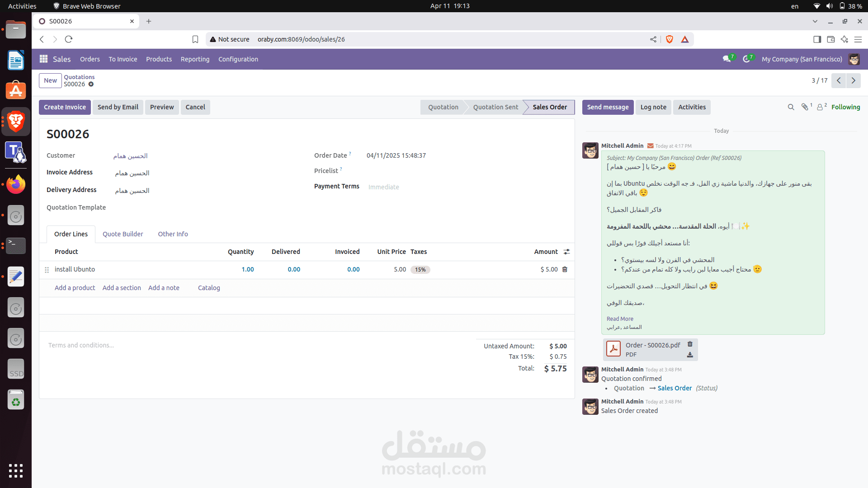868x488 pixels.
Task: Click the gear icon beside S00026
Action: 91,84
